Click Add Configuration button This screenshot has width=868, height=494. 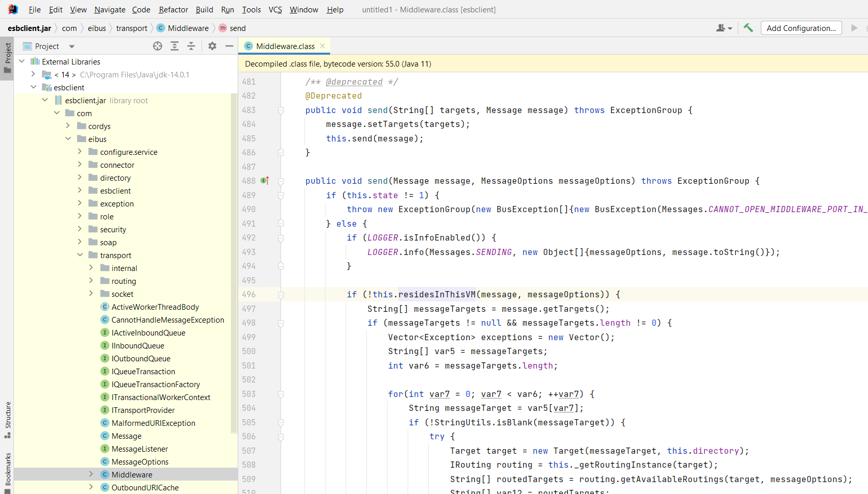coord(801,28)
